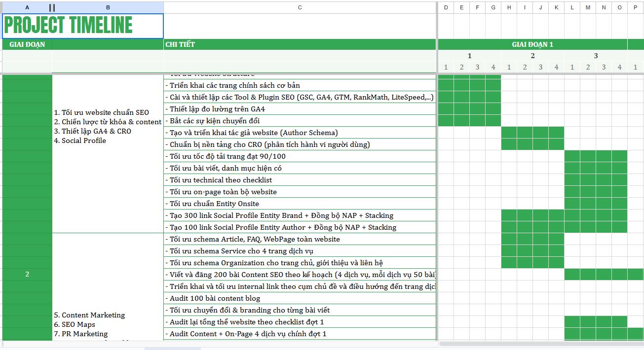Click 'Bắt các sự kiện chuyển đổi' cell
The height and width of the screenshot is (350, 644).
coord(300,121)
